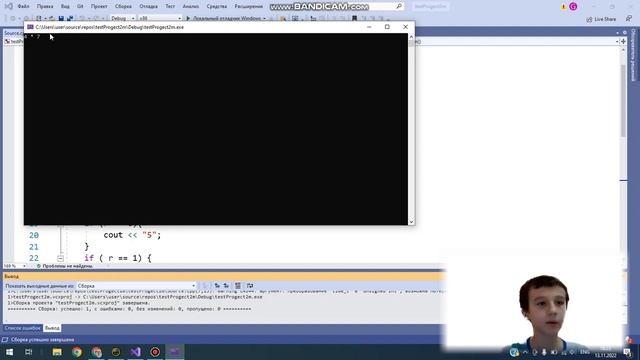The width and height of the screenshot is (640, 360).
Task: Open the output source dropdown showing Сборка
Action: click(136, 286)
